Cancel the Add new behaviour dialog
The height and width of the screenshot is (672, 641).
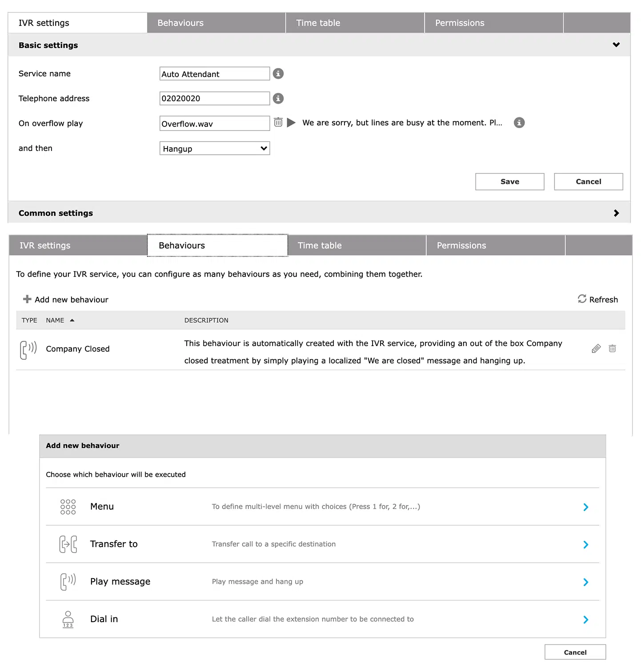(x=575, y=652)
